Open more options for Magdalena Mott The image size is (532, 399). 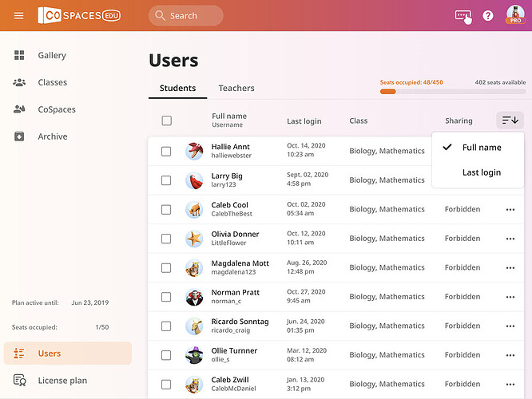510,268
